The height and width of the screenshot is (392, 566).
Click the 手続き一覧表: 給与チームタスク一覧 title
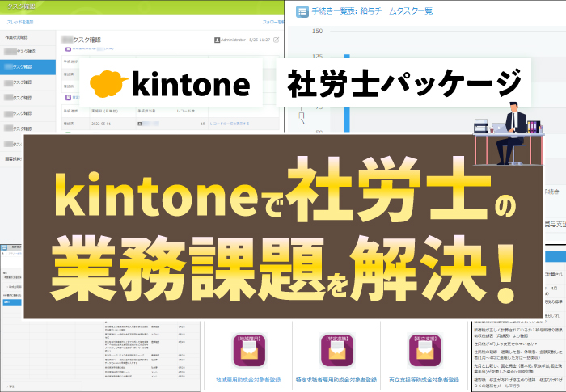(372, 11)
